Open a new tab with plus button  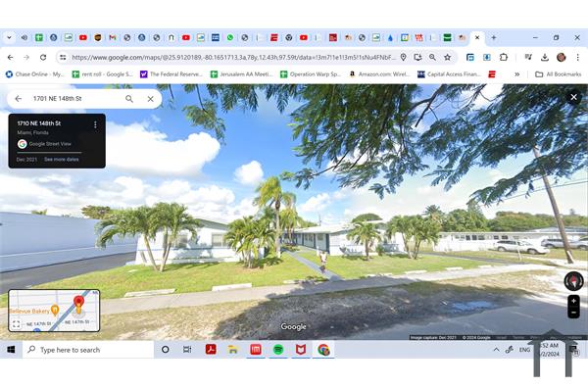coord(494,37)
